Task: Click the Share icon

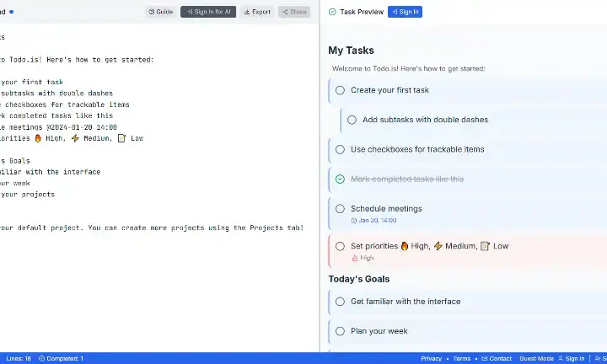Action: [285, 12]
